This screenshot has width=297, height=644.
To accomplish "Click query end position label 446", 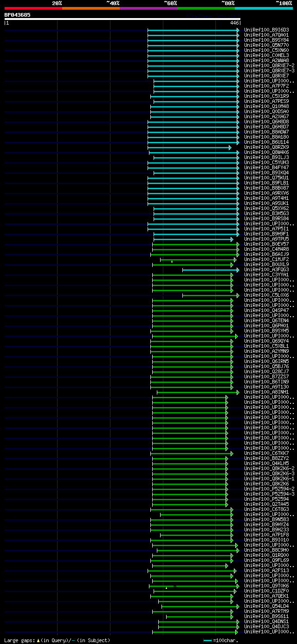I will (x=234, y=23).
